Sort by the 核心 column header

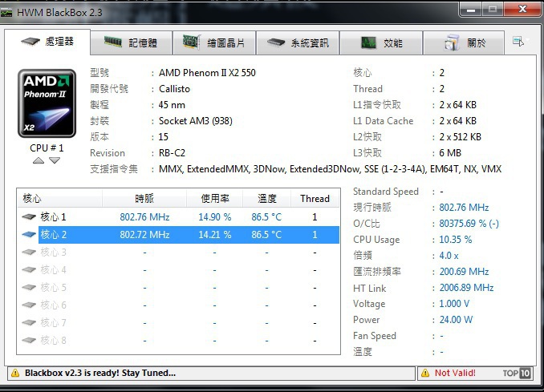[x=59, y=199]
